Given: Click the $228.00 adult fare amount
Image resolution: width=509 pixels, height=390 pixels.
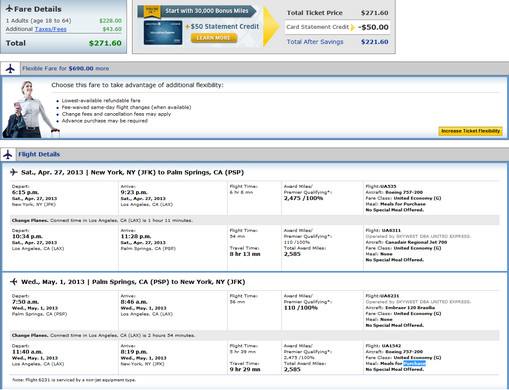Looking at the screenshot, I should click(x=110, y=21).
